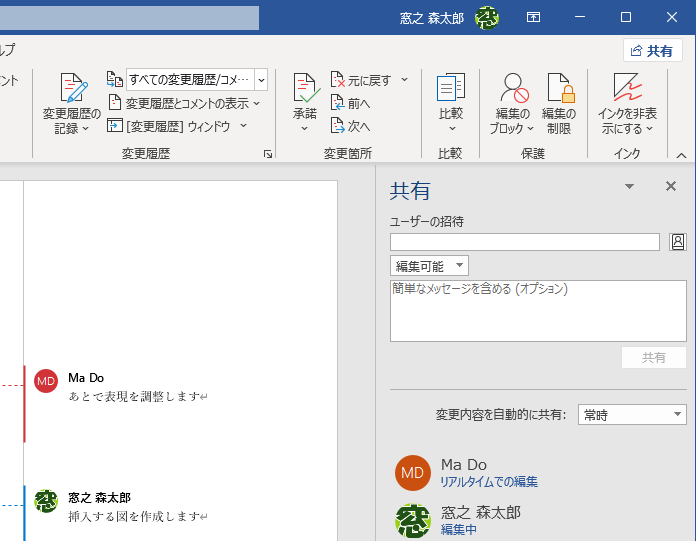
Task: Collapse the ribbon with the chevron
Action: (x=681, y=155)
